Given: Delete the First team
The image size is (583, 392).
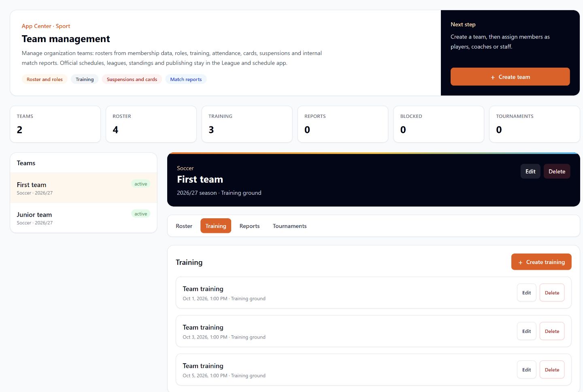Looking at the screenshot, I should (x=557, y=171).
